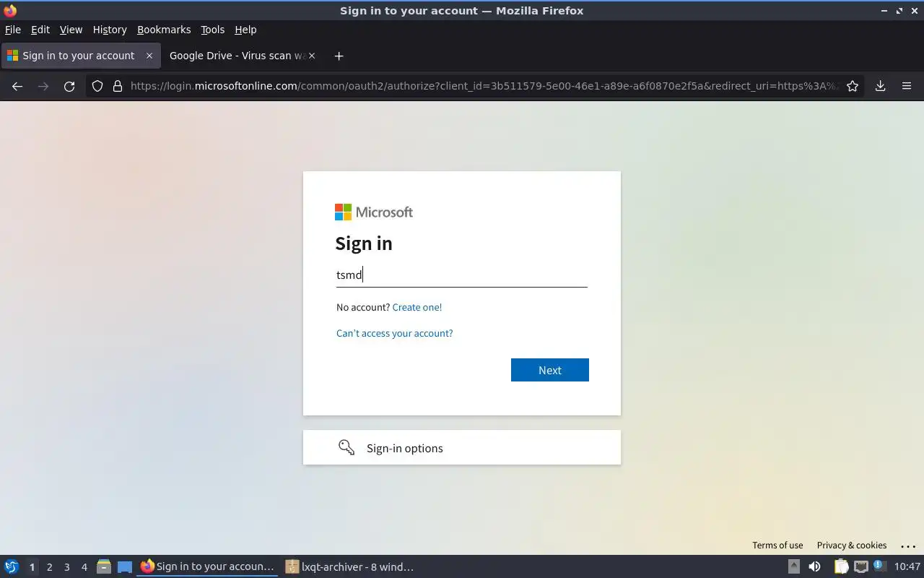Open Sign-in options

click(x=462, y=447)
